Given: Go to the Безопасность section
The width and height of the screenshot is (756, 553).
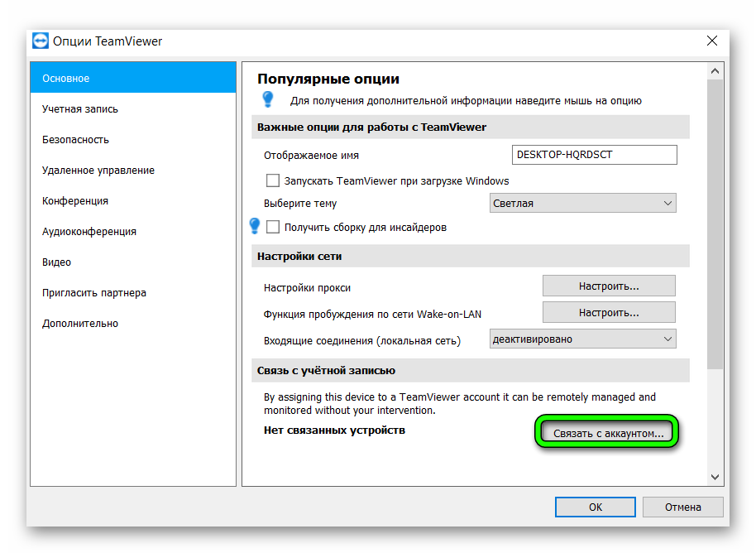Looking at the screenshot, I should pyautogui.click(x=133, y=139).
